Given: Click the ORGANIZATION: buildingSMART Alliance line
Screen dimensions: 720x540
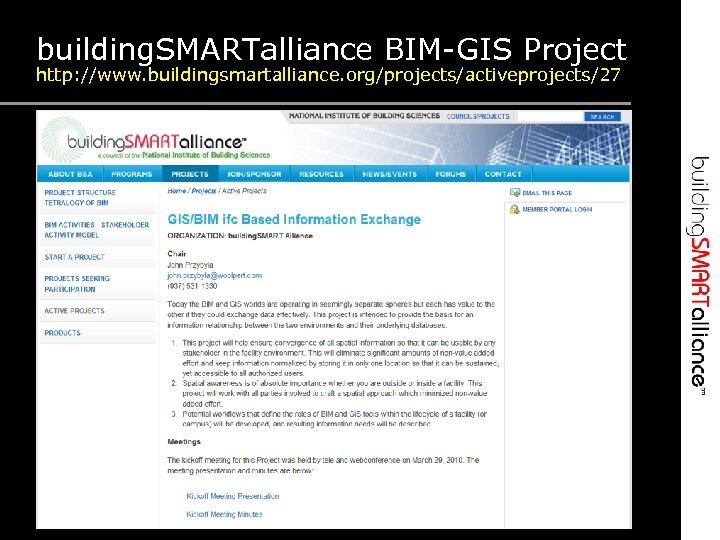Looking at the screenshot, I should pos(240,236).
